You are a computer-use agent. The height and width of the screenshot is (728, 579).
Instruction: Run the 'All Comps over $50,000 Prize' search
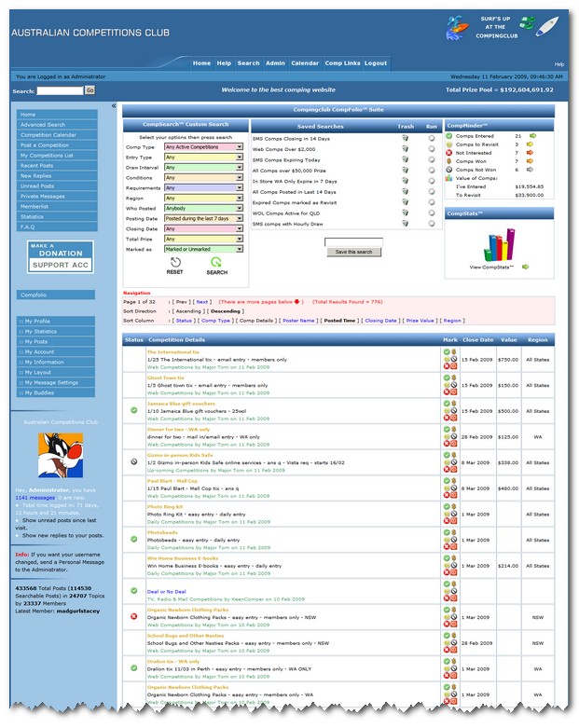[432, 170]
